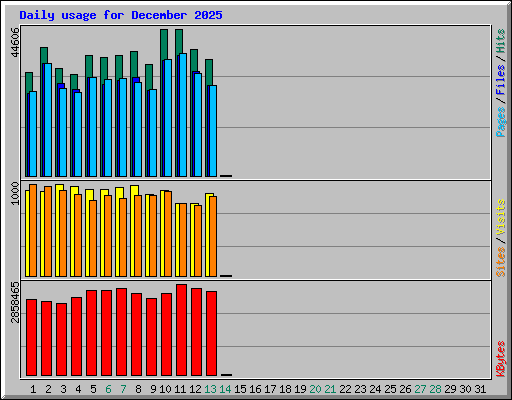Viewport: 512px width, 400px height.
Task: Click the chart title 'Daily usage for December 2025'
Action: click(x=121, y=15)
